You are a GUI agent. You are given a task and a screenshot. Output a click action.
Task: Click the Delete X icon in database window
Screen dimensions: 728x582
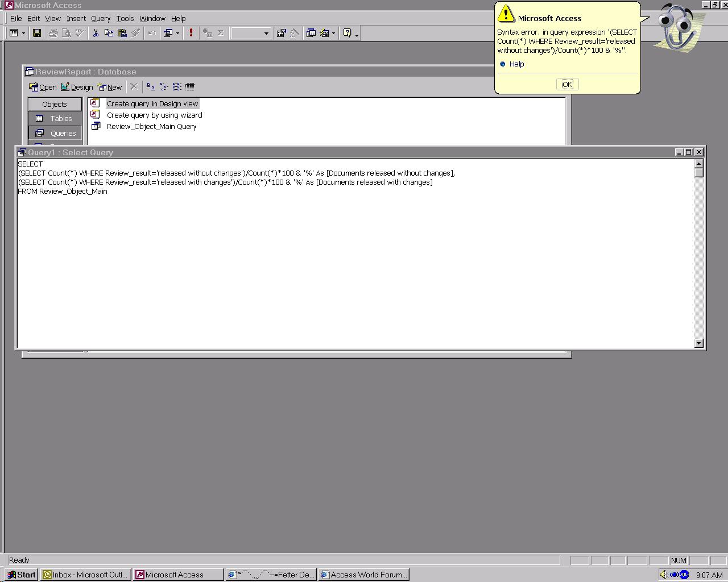tap(134, 86)
